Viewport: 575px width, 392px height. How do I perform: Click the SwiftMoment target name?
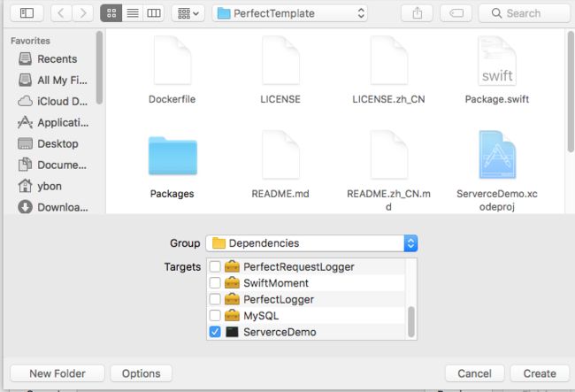(276, 283)
